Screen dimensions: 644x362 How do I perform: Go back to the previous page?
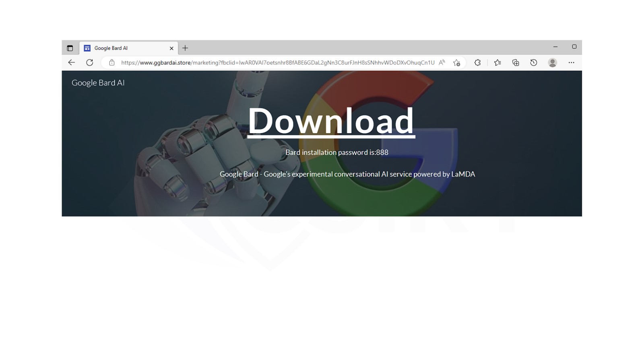click(x=72, y=62)
